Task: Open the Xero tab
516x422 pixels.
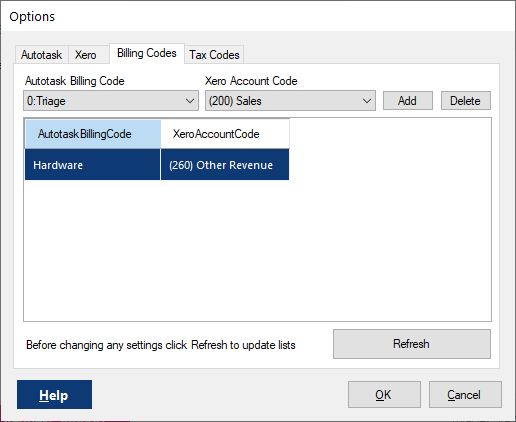Action: click(x=86, y=55)
